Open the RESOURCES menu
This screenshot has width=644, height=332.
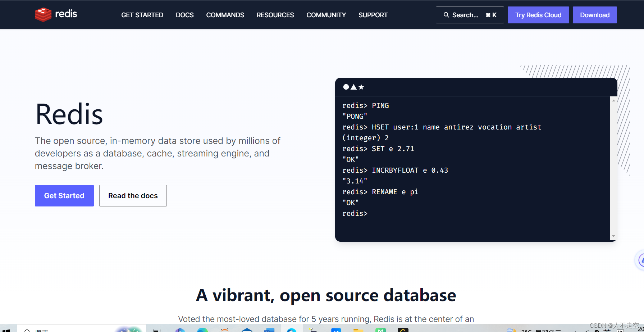(x=275, y=15)
